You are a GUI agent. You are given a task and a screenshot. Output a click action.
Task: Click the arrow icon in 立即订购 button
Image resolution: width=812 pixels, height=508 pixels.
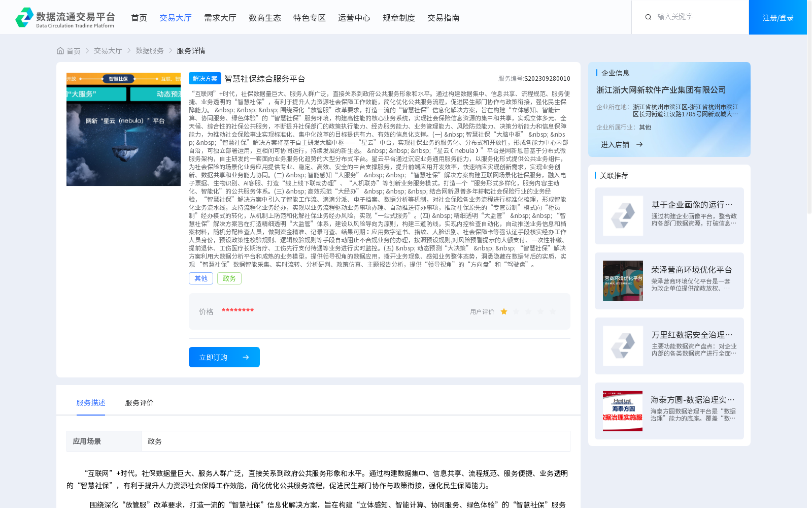pyautogui.click(x=246, y=357)
